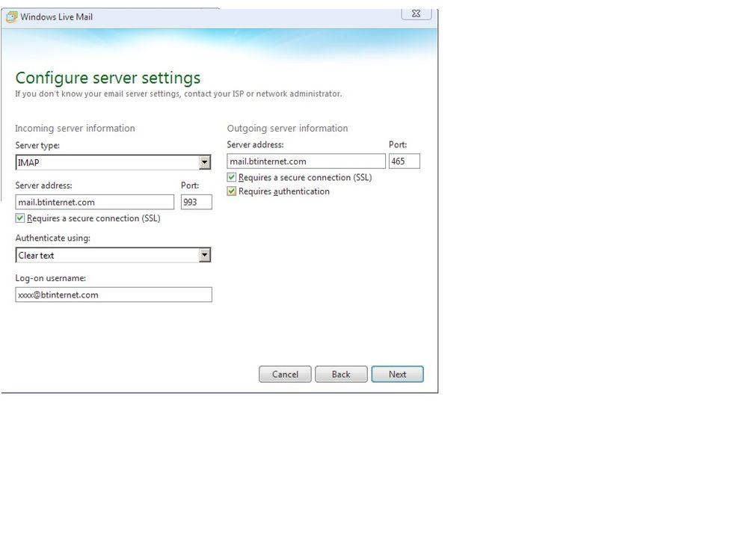Screen dimensions: 747x560
Task: Click Next to continue setup
Action: pyautogui.click(x=397, y=375)
